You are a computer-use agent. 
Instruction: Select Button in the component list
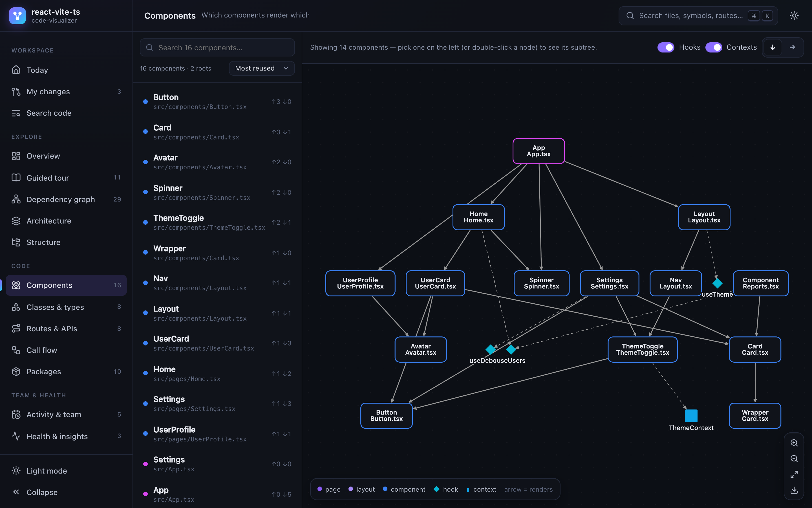tap(217, 102)
